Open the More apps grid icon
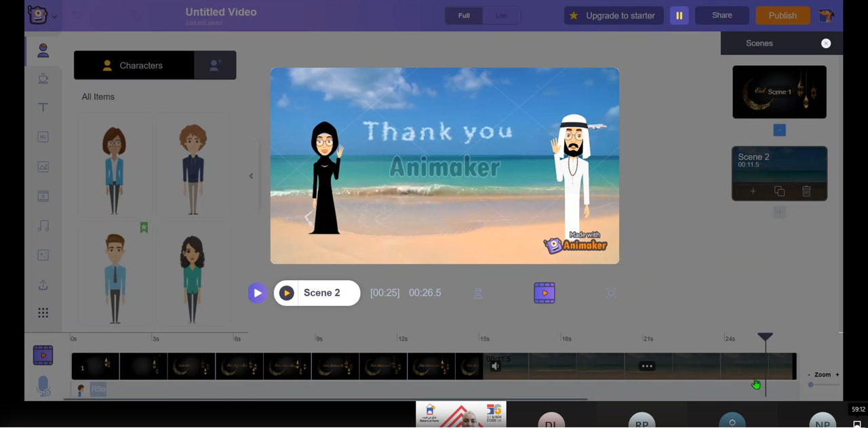The image size is (868, 428). pyautogui.click(x=43, y=313)
